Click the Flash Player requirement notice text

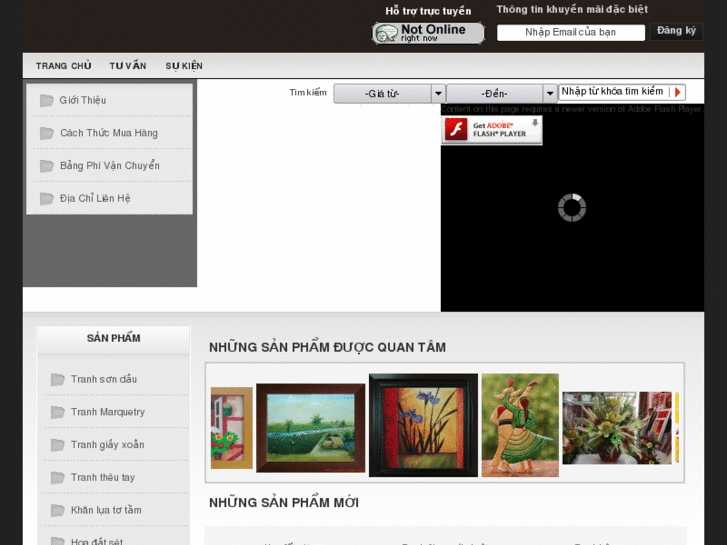pos(572,109)
